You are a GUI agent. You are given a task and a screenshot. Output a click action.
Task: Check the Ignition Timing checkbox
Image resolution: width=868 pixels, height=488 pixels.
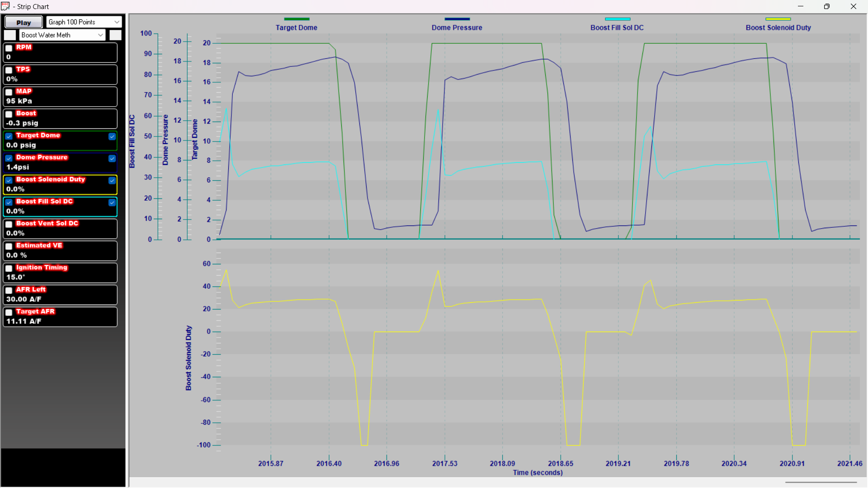tap(9, 268)
